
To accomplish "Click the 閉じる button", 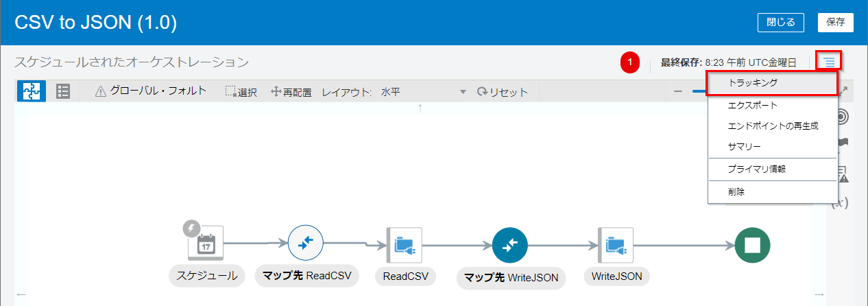I will 780,22.
